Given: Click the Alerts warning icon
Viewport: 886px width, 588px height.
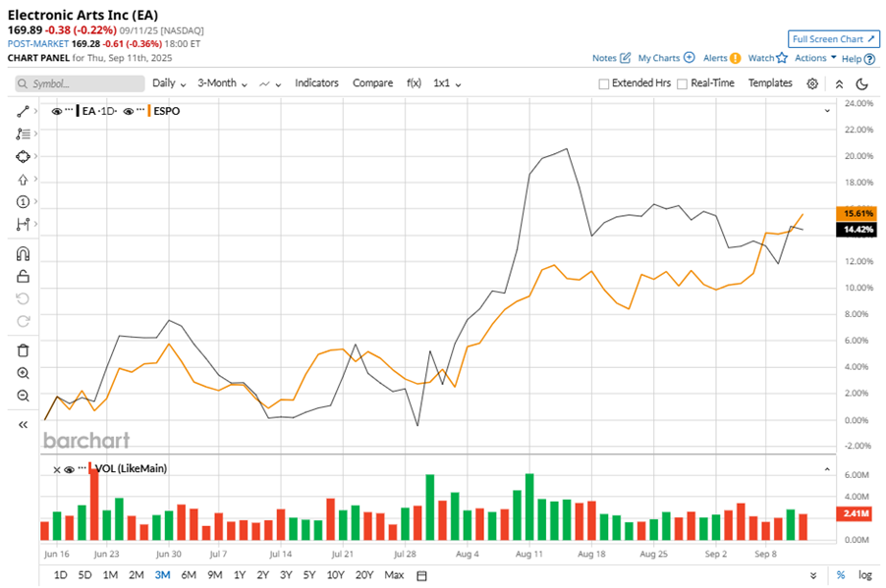Looking at the screenshot, I should [735, 58].
